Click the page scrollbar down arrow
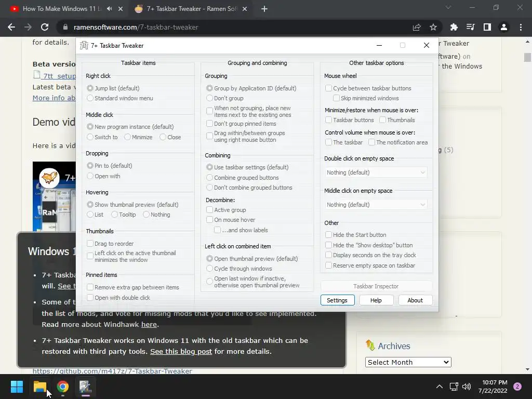The width and height of the screenshot is (532, 399). click(527, 369)
